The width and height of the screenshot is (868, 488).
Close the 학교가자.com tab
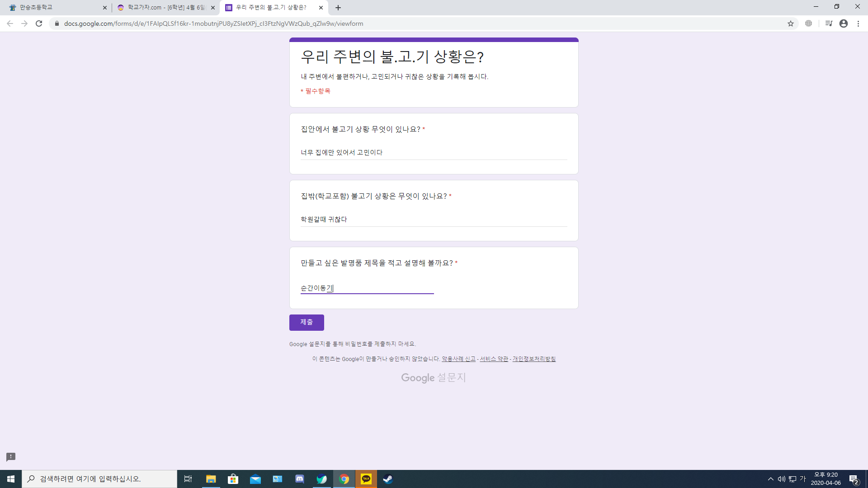point(213,8)
